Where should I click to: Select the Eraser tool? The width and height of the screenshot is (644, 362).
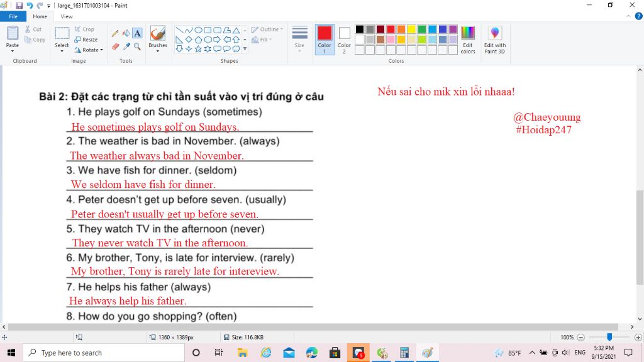116,47
